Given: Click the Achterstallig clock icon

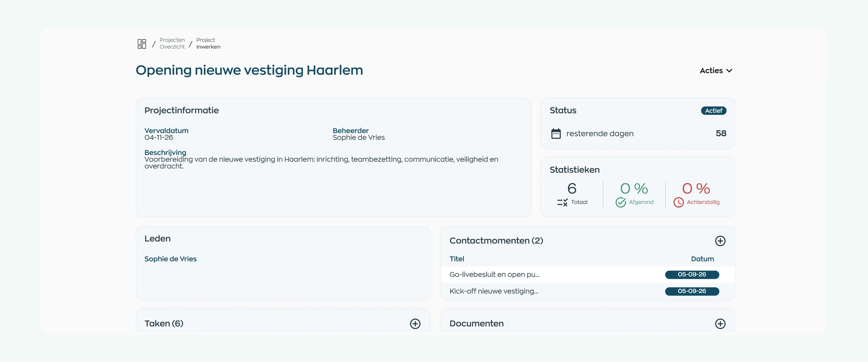Looking at the screenshot, I should 679,202.
